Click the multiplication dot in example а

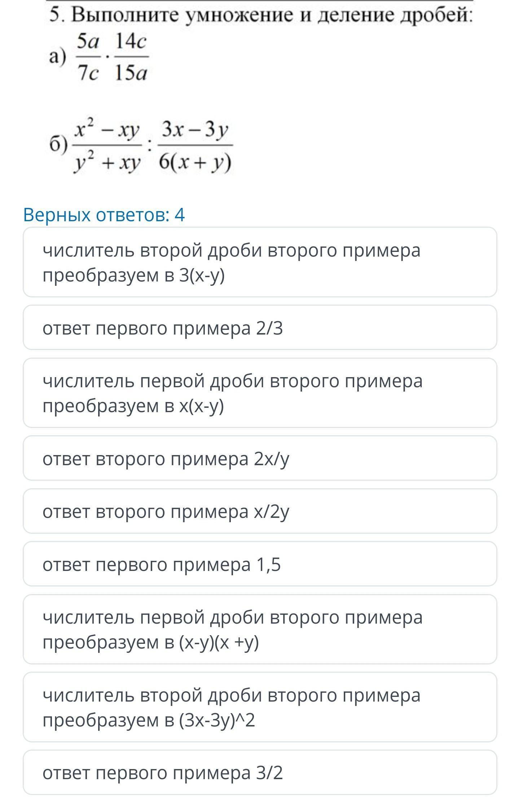pyautogui.click(x=107, y=57)
